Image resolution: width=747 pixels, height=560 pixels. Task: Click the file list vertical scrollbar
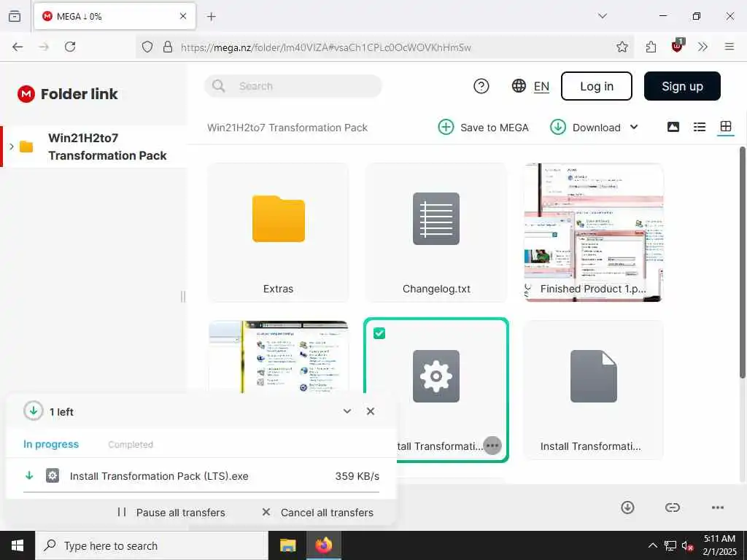pos(742,262)
